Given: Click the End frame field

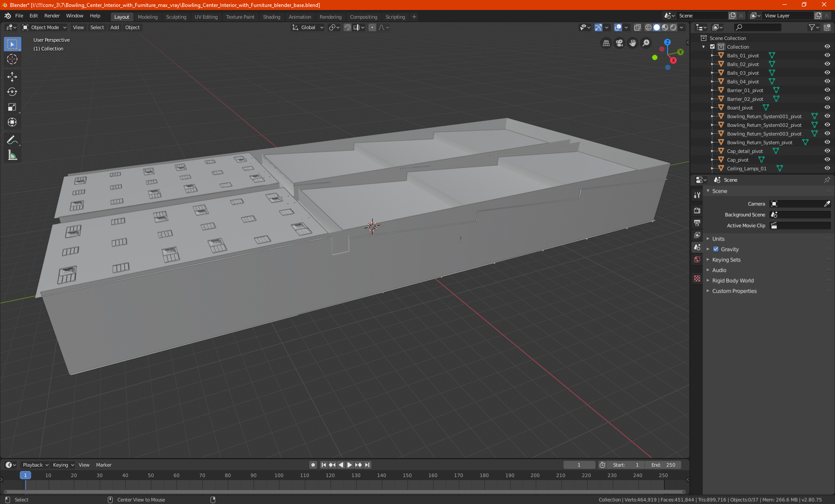Looking at the screenshot, I should point(663,465).
